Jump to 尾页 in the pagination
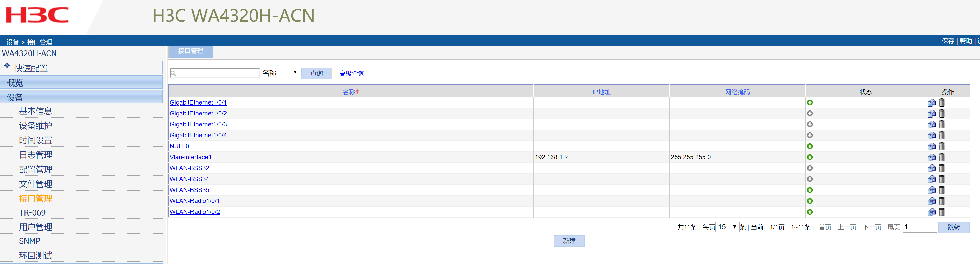 893,228
